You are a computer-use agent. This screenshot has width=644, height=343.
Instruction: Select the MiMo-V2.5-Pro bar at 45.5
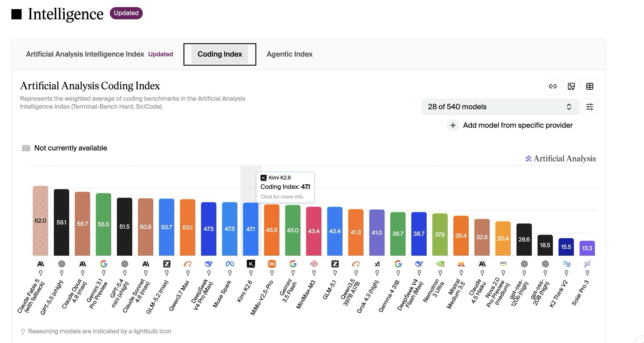pyautogui.click(x=272, y=230)
